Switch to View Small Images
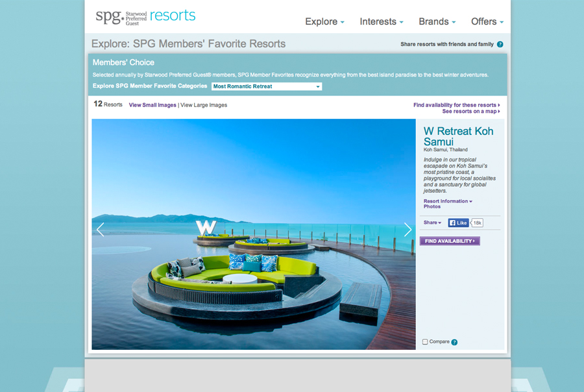Viewport: 584px width, 392px height. pyautogui.click(x=152, y=104)
